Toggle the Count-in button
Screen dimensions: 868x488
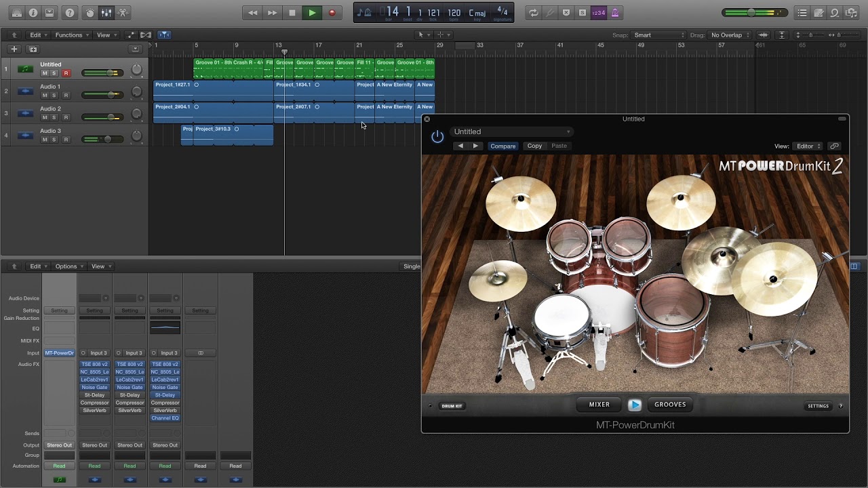click(599, 13)
